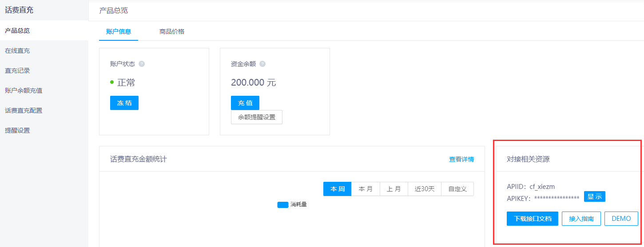This screenshot has height=247, width=644.
Task: Toggle the 消耗量 legend color swatch
Action: [x=283, y=205]
